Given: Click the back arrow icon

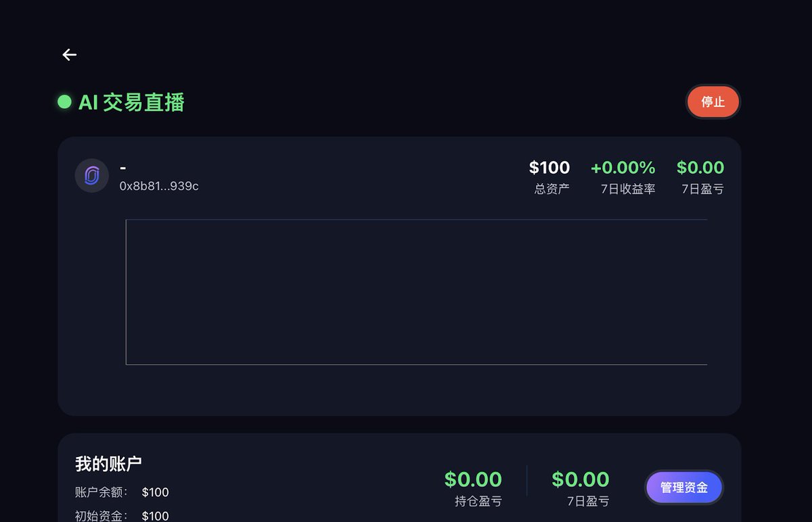Looking at the screenshot, I should [x=70, y=55].
